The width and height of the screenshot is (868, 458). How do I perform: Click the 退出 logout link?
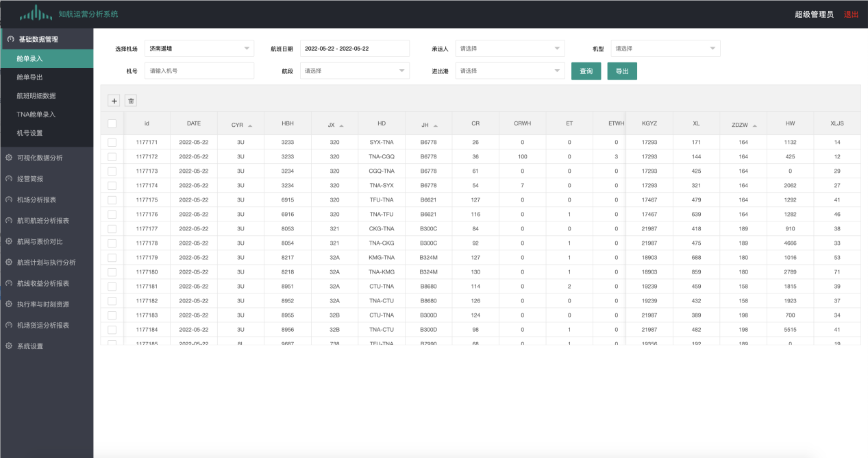[x=851, y=14]
